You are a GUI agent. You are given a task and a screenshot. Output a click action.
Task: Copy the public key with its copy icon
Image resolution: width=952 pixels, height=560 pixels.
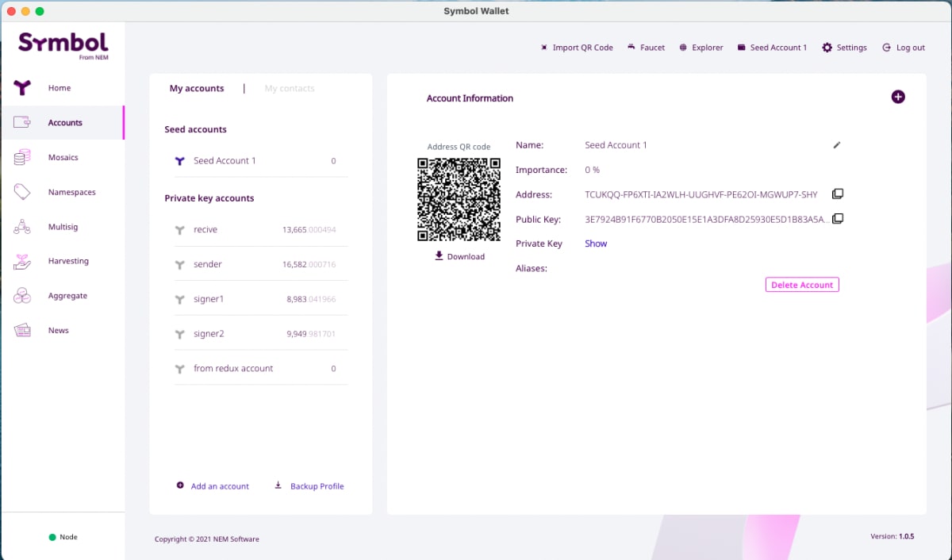(838, 219)
